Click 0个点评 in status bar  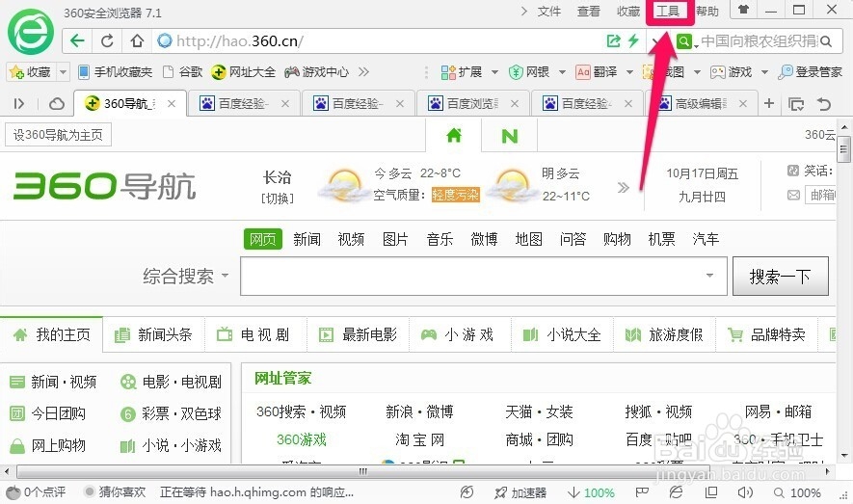pyautogui.click(x=36, y=492)
